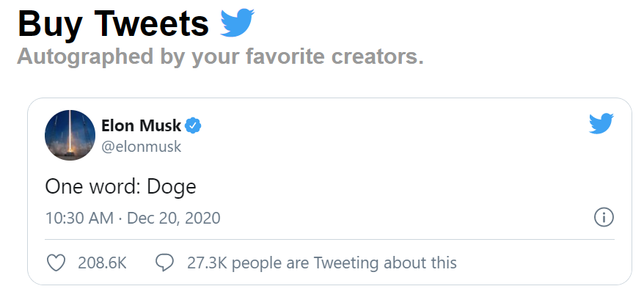Click the info icon in the tweet card
644x297 pixels.
pyautogui.click(x=604, y=217)
